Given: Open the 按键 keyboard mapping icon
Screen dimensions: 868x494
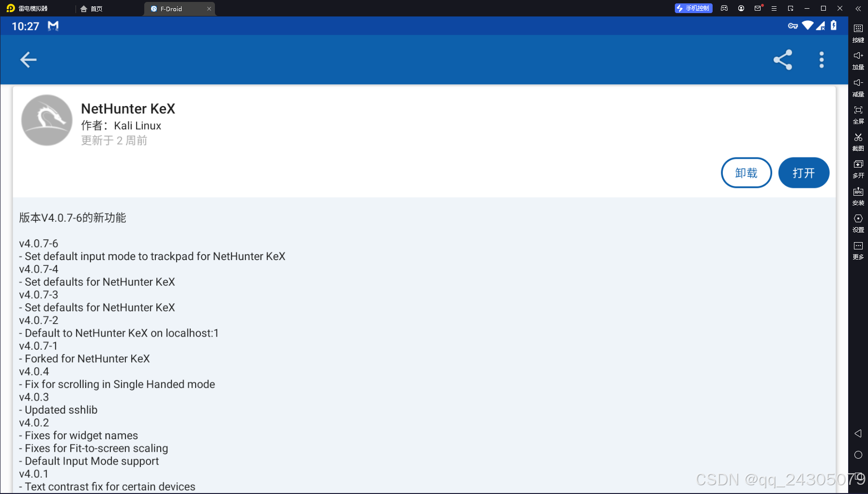Looking at the screenshot, I should point(858,33).
